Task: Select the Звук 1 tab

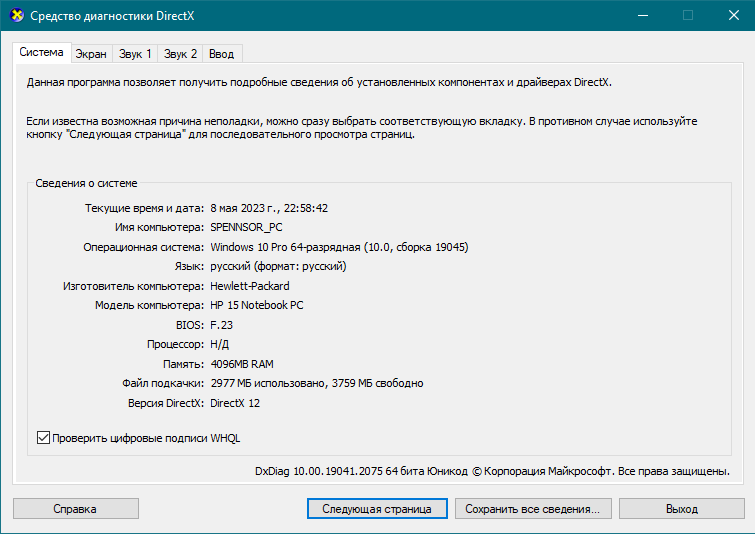Action: click(x=135, y=53)
